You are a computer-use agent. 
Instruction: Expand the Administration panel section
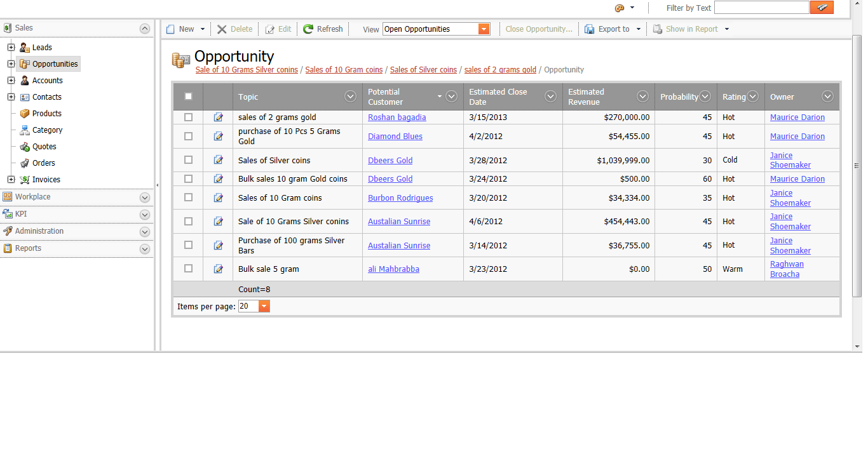pyautogui.click(x=145, y=232)
